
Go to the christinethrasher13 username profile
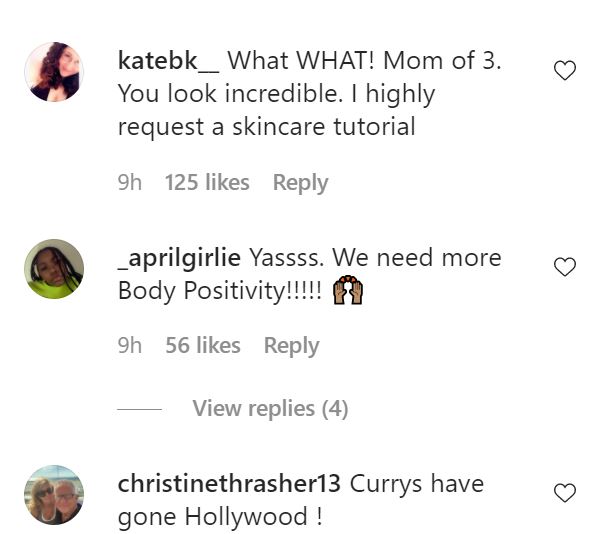click(x=230, y=484)
